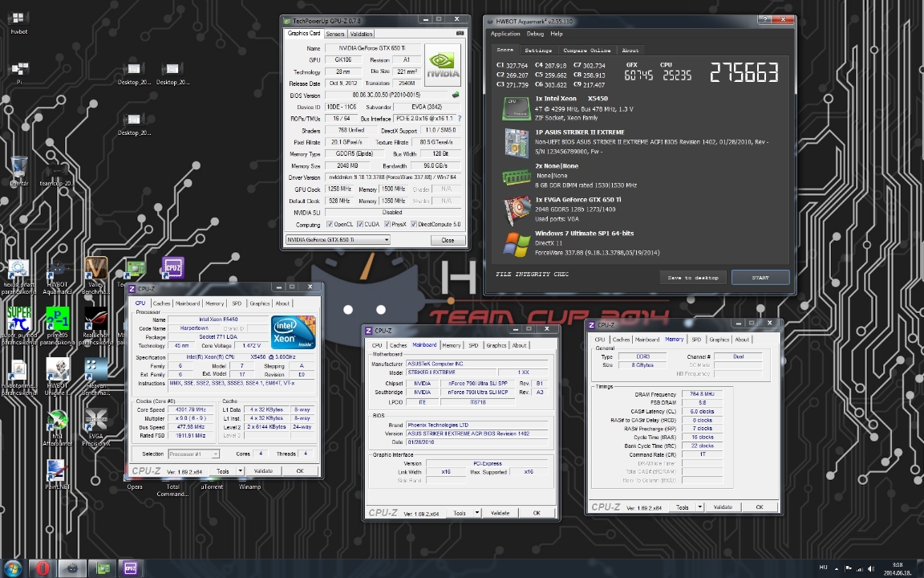Screen dimensions: 924x578
Task: Open Debug menu in Aquamark
Action: coord(535,34)
